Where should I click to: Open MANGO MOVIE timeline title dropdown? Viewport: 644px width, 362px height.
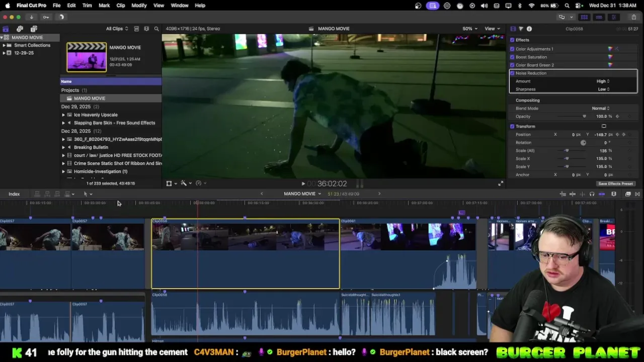[x=302, y=194]
